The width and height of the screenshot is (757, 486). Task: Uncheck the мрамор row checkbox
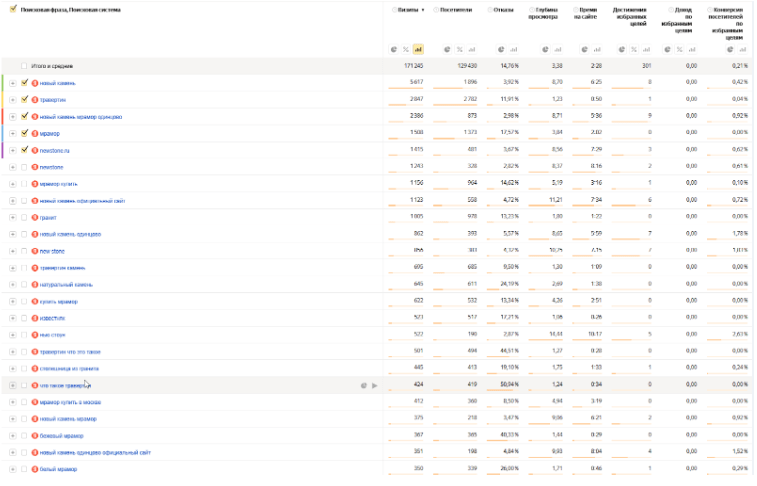point(24,133)
